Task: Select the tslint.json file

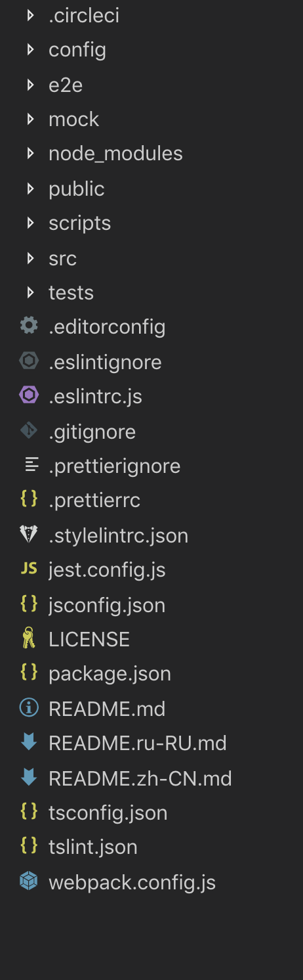Action: [x=93, y=847]
